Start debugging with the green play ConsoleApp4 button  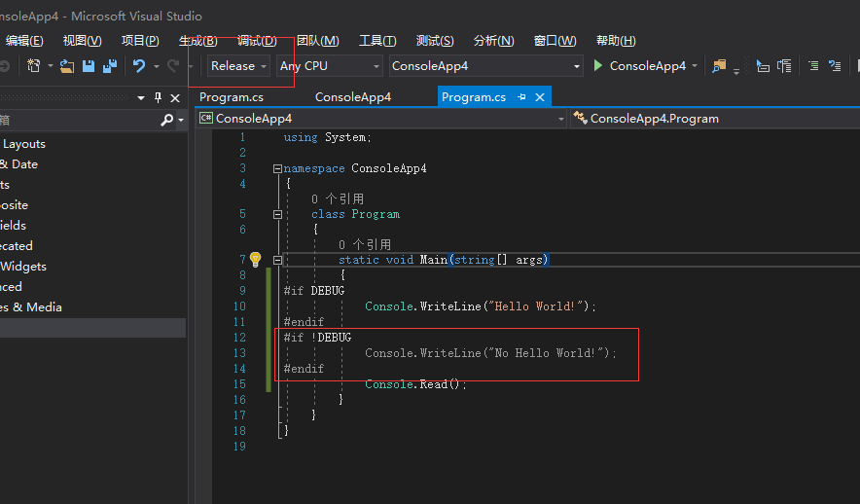point(639,66)
